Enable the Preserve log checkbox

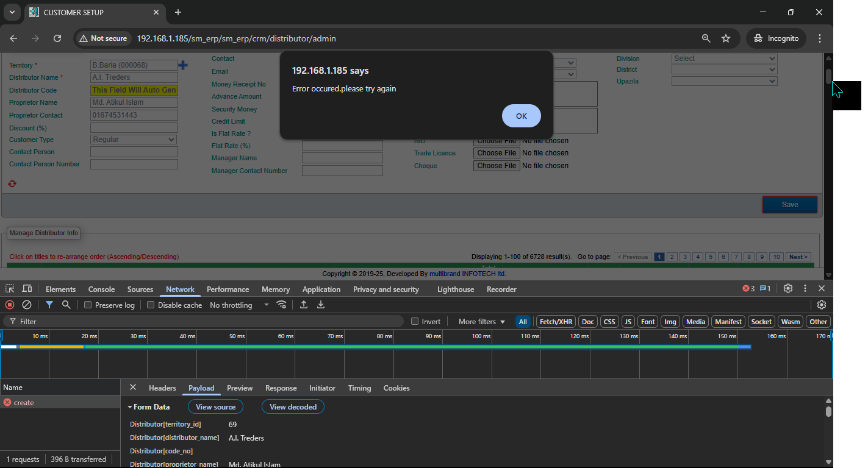point(88,305)
